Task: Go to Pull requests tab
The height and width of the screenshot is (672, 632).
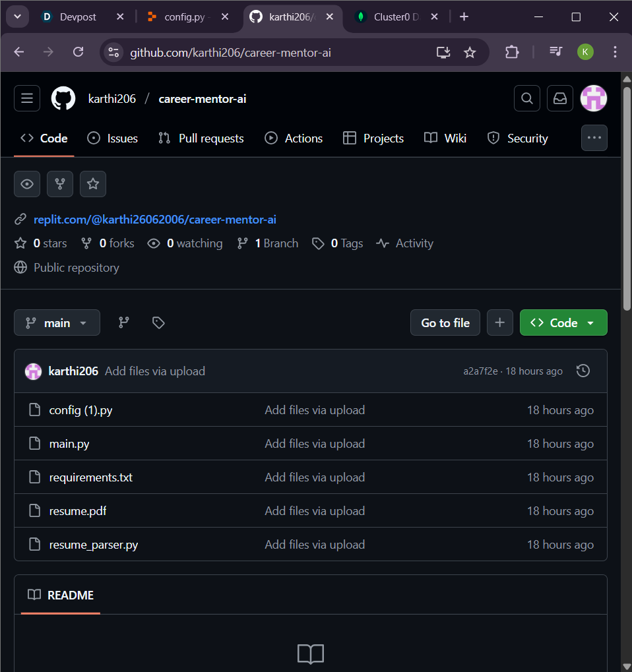Action: [201, 138]
